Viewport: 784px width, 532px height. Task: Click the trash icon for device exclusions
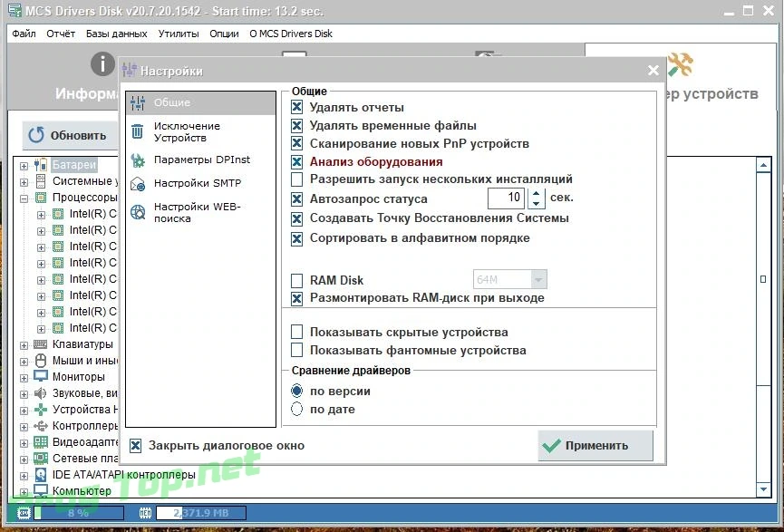tap(138, 131)
